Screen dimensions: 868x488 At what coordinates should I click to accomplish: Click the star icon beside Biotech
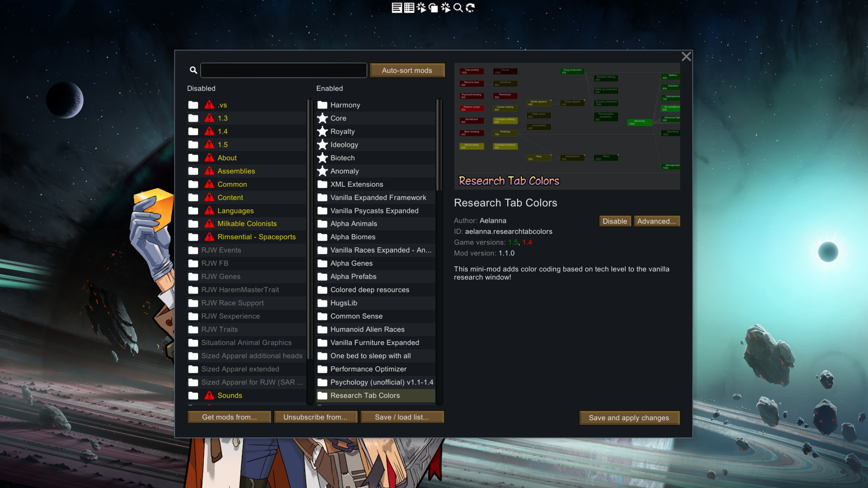tap(322, 158)
